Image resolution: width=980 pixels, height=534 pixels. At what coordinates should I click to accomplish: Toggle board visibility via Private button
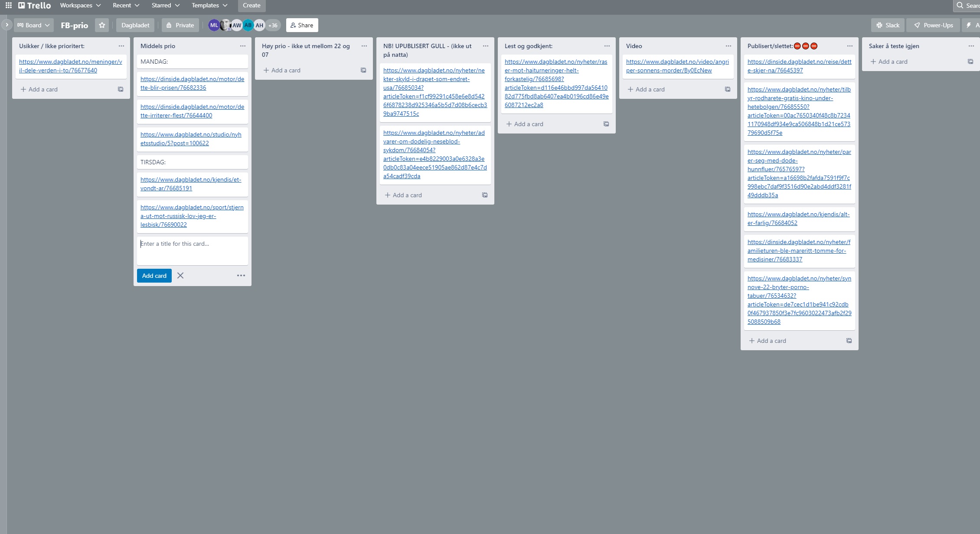(180, 25)
